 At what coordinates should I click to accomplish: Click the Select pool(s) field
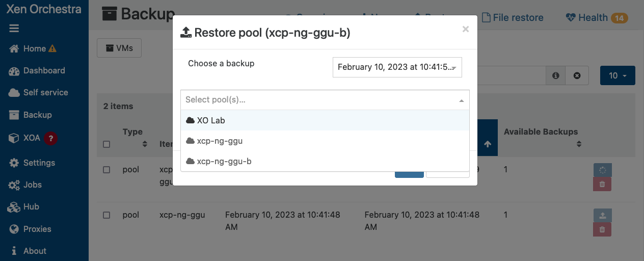[x=325, y=100]
